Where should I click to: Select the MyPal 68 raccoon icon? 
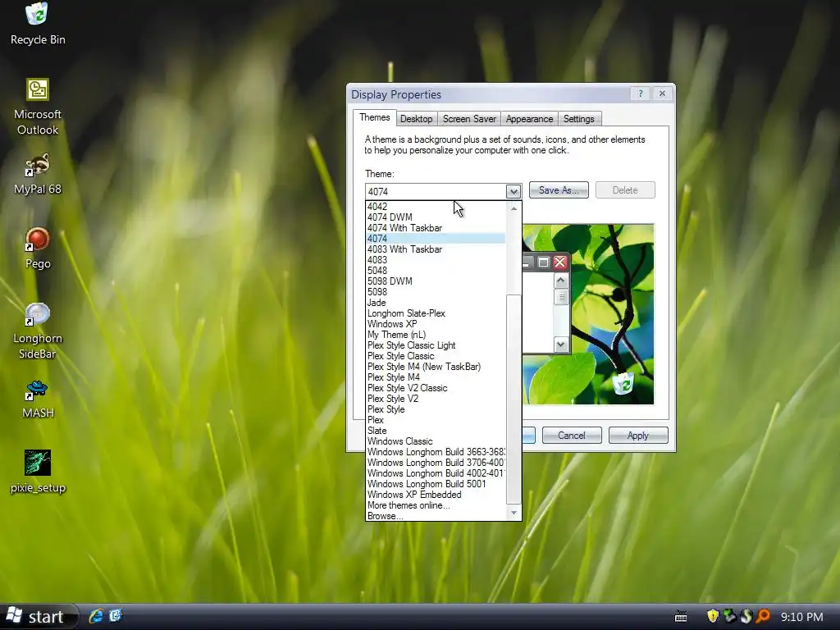point(38,166)
